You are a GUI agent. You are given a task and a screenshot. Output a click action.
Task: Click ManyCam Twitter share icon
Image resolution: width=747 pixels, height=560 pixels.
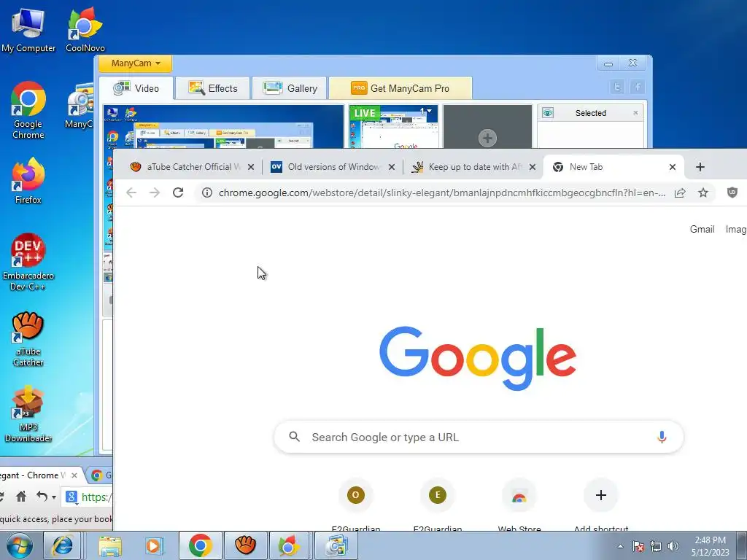[617, 87]
